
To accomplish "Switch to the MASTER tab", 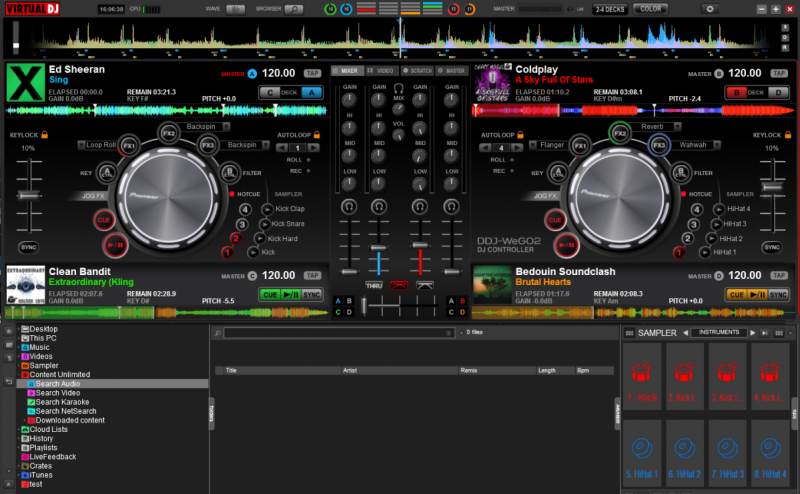I will (451, 71).
